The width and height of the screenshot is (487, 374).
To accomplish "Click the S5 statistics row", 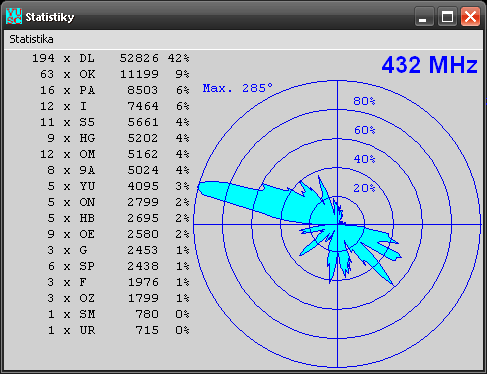I will 115,122.
